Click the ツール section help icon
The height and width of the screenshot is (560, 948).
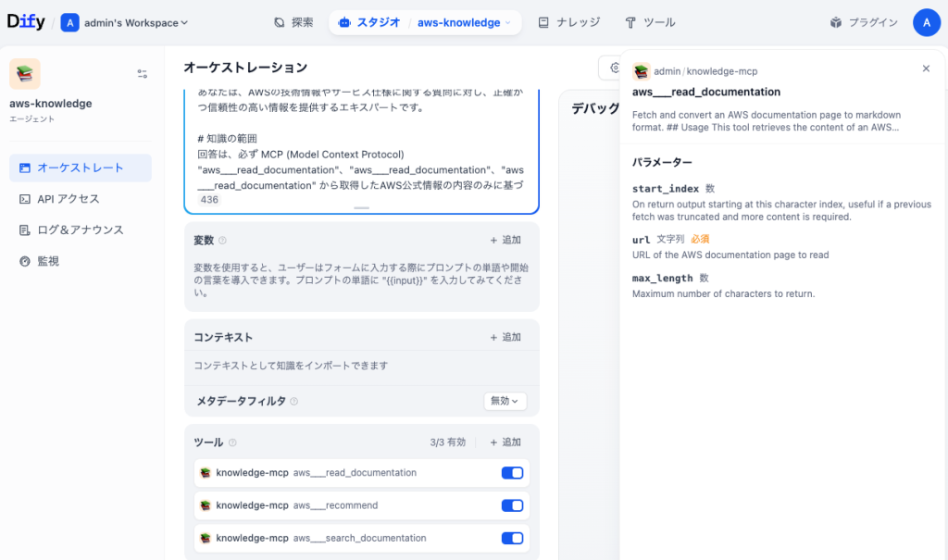(232, 442)
